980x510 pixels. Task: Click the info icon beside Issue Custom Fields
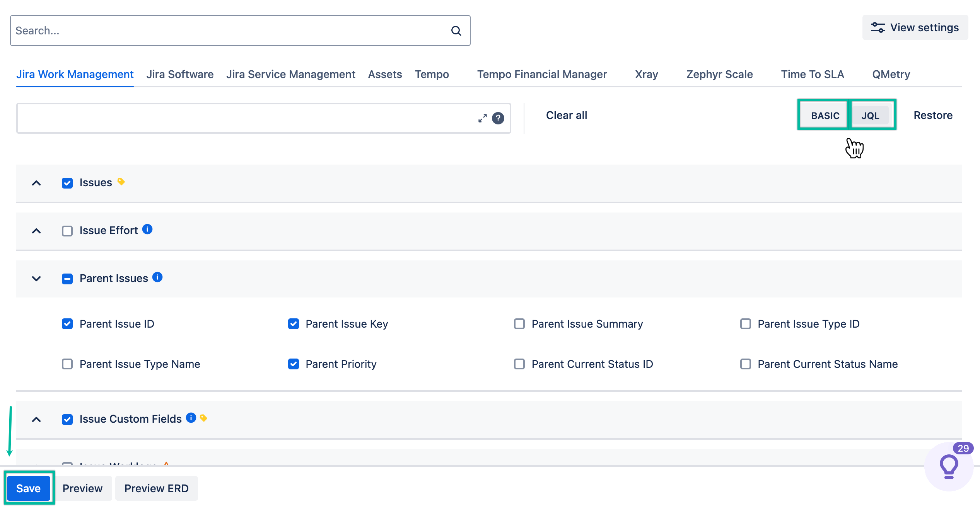(x=191, y=417)
